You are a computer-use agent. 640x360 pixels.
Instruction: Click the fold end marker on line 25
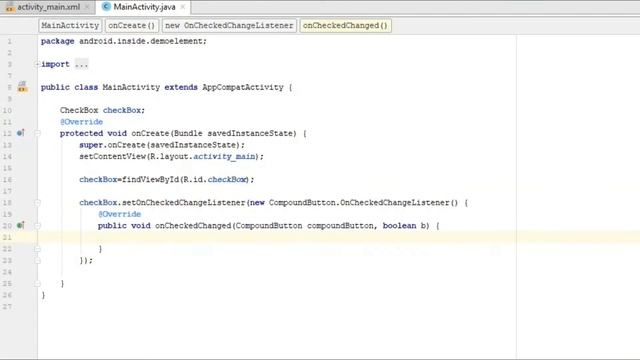37,284
